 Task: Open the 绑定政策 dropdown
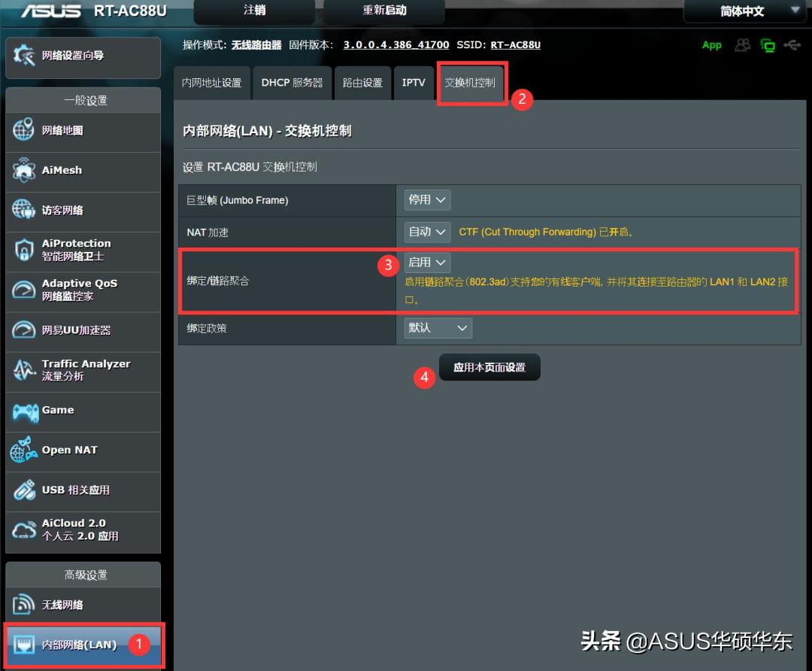[x=438, y=328]
